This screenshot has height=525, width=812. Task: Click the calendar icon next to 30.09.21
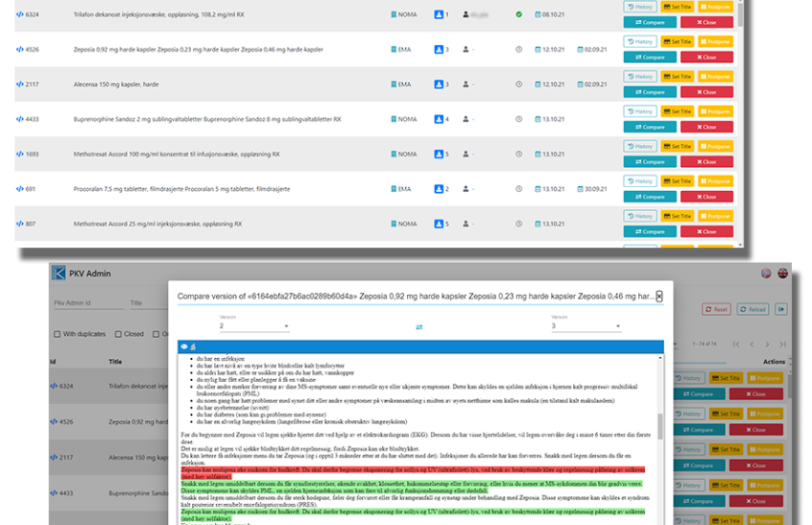pos(580,189)
